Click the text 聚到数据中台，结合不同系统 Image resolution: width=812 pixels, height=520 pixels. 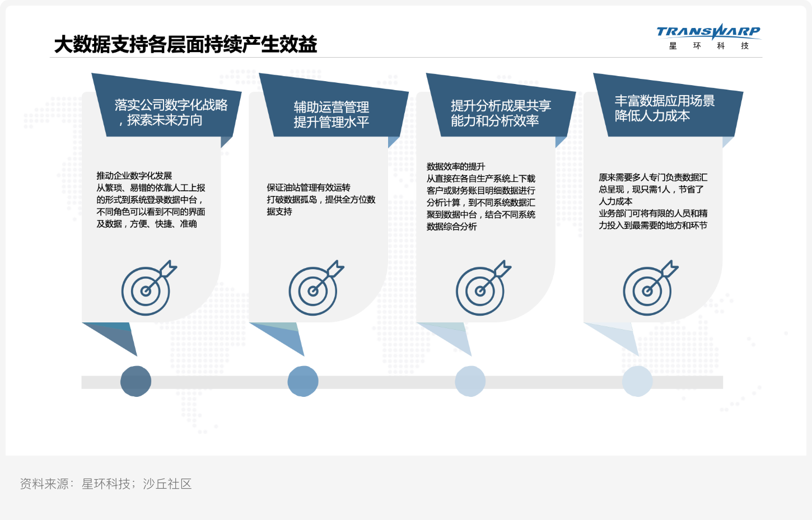(x=481, y=214)
